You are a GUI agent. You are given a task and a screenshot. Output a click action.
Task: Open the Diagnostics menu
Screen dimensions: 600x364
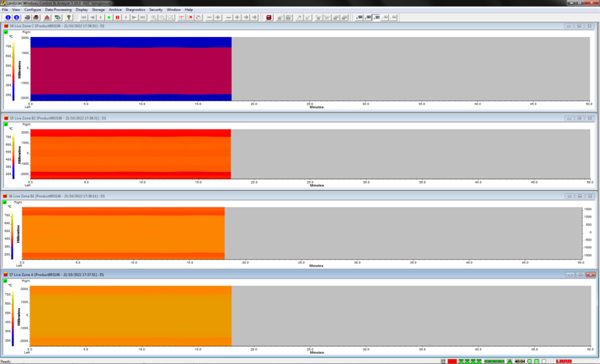pyautogui.click(x=135, y=10)
